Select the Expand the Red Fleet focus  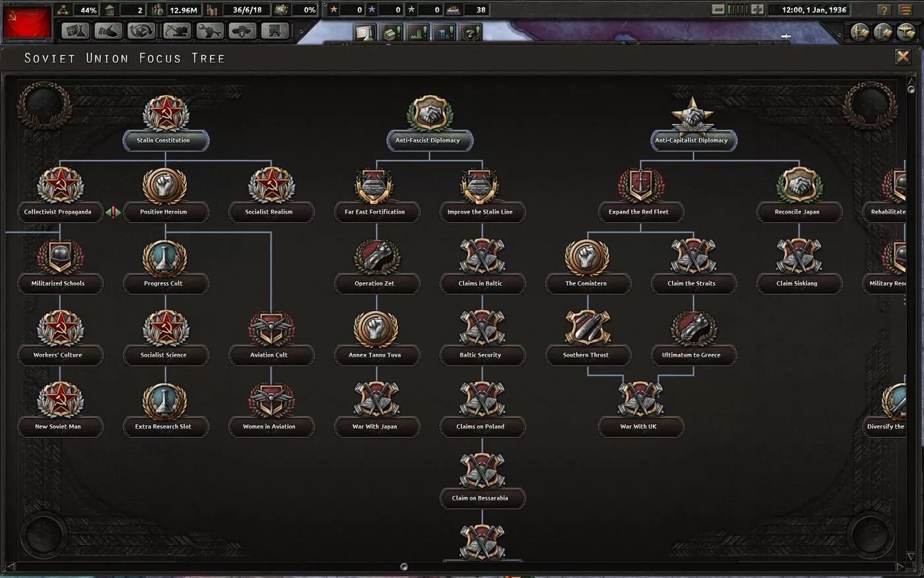[x=640, y=195]
